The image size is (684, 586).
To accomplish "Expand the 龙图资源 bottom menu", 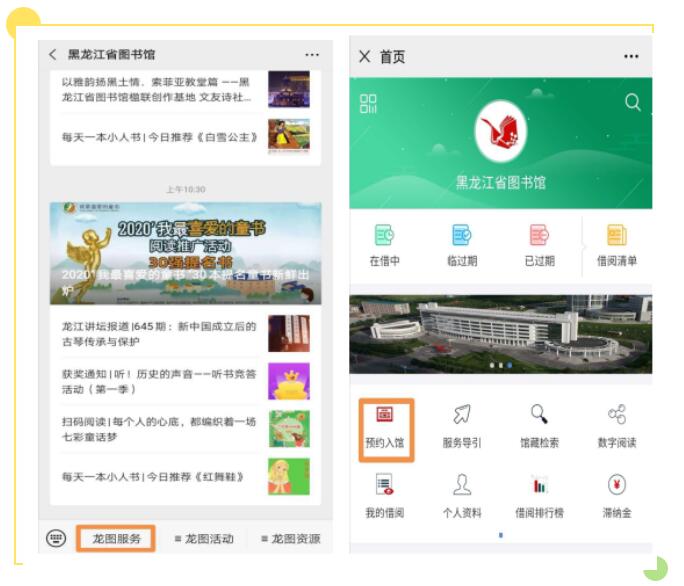I will 290,538.
